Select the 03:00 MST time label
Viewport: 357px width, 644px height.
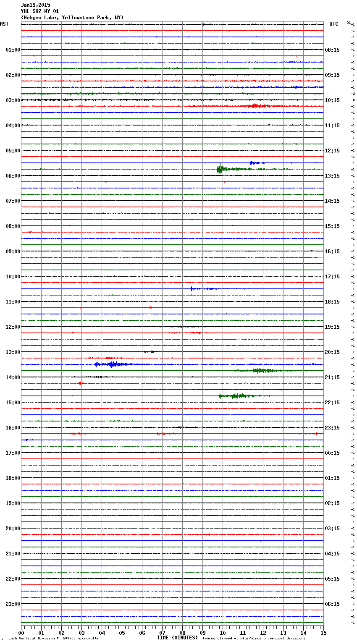click(x=13, y=100)
